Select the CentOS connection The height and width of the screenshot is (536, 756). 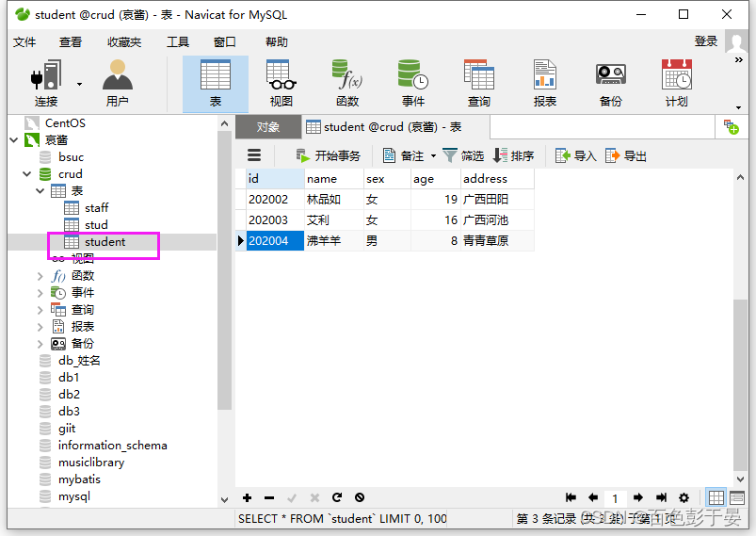pyautogui.click(x=65, y=123)
